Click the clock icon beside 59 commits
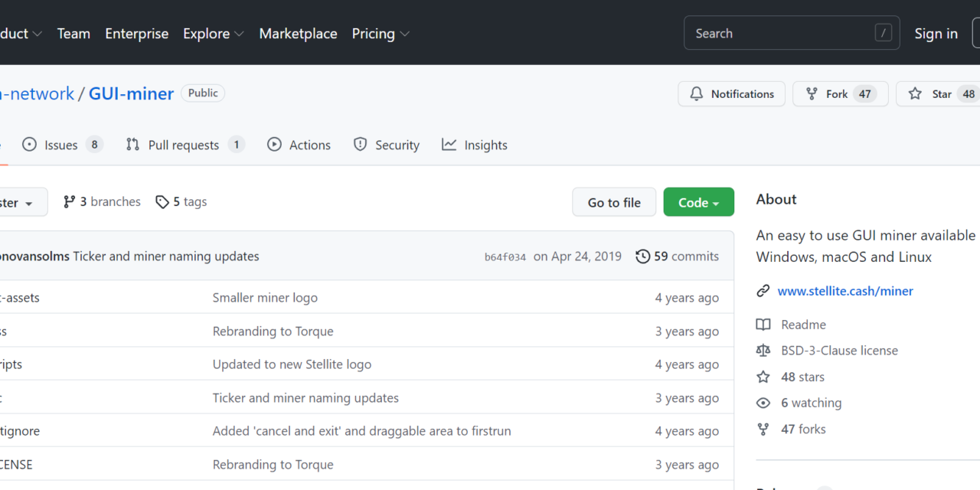Screen dimensions: 980x490 click(642, 256)
